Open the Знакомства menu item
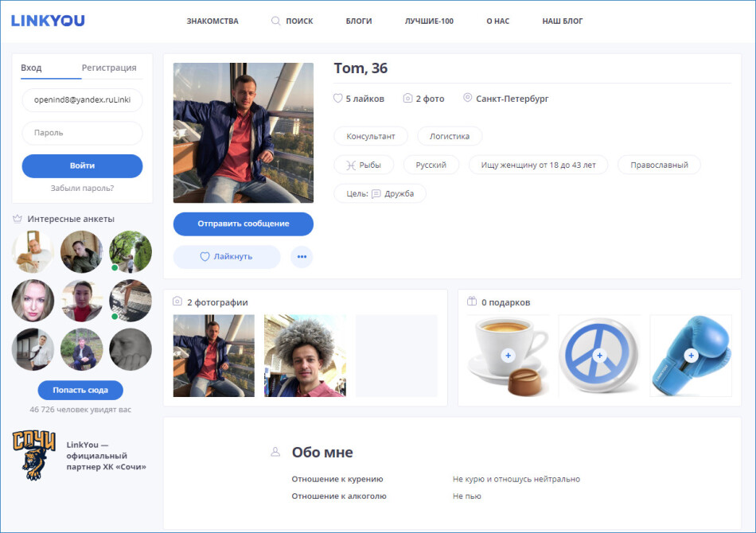 point(212,21)
